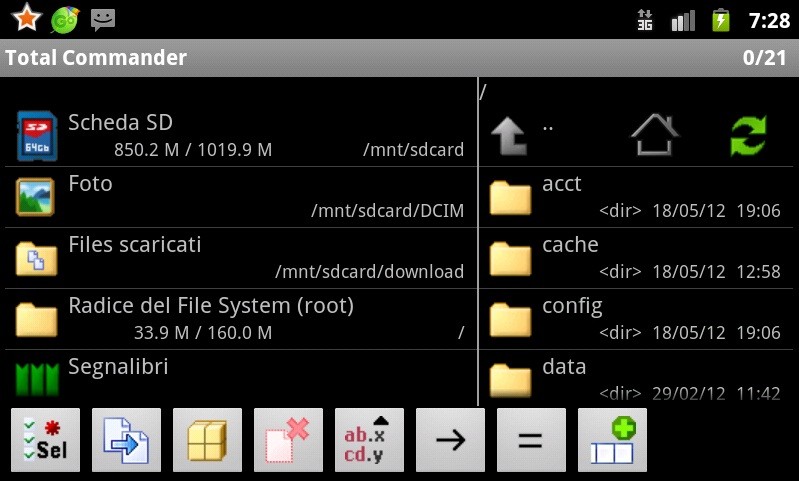Open the Foto DCIM entry
This screenshot has height=481, width=799.
[x=241, y=197]
